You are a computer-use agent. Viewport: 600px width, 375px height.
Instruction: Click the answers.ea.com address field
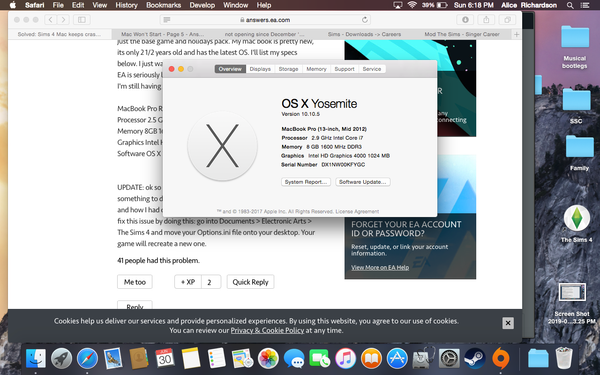(x=265, y=20)
